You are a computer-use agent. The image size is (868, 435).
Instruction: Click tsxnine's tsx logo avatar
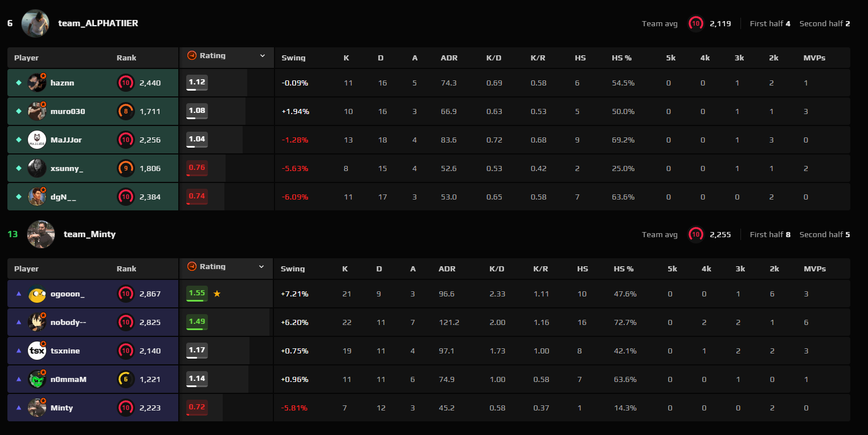[x=37, y=351]
